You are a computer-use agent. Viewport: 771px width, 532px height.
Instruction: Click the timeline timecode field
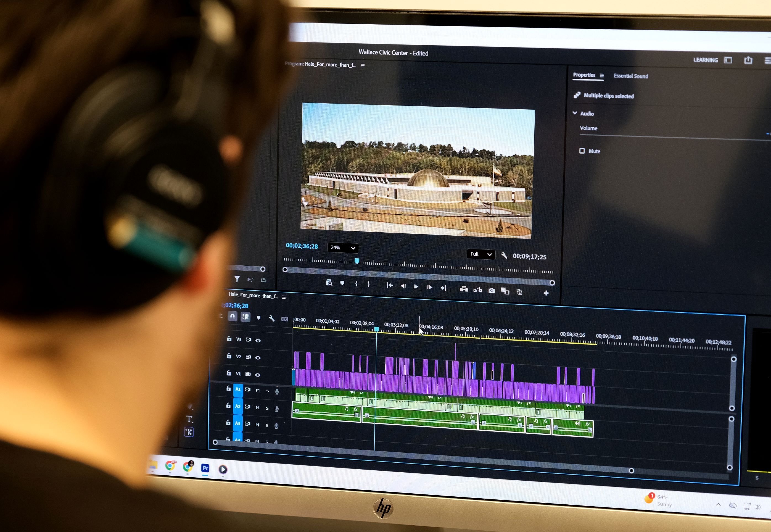235,305
